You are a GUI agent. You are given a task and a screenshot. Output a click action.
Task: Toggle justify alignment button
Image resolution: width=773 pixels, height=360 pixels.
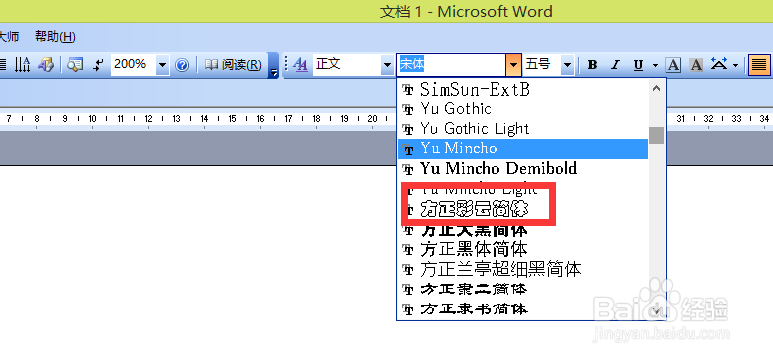[759, 65]
